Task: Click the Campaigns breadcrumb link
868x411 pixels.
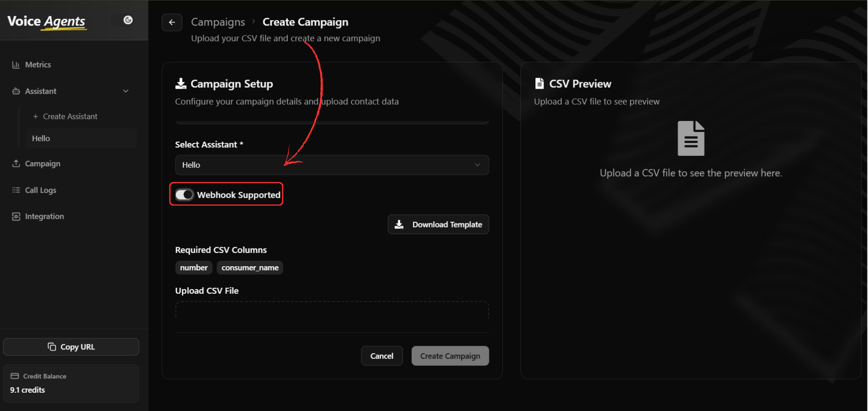Action: click(218, 22)
